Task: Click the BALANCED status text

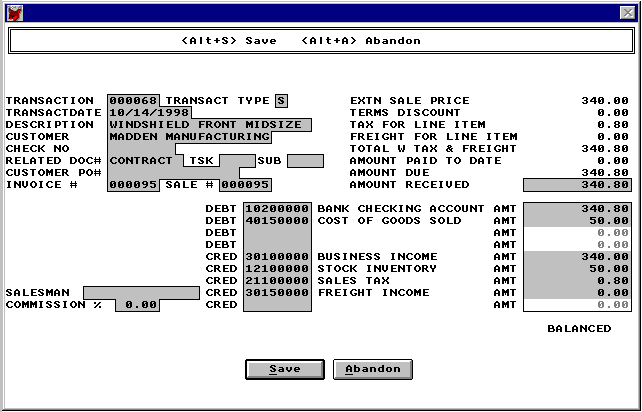Action: 579,328
